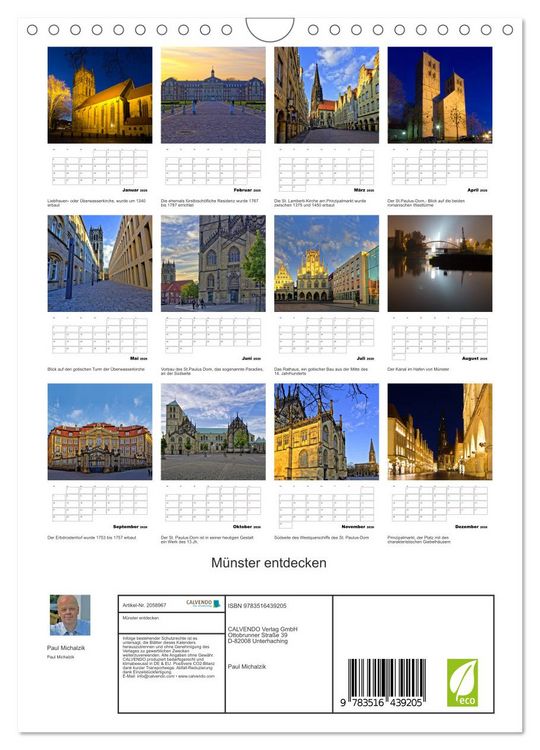The height and width of the screenshot is (750, 540).
Task: Click the info@calvendo.com e-mail line
Action: tap(168, 676)
